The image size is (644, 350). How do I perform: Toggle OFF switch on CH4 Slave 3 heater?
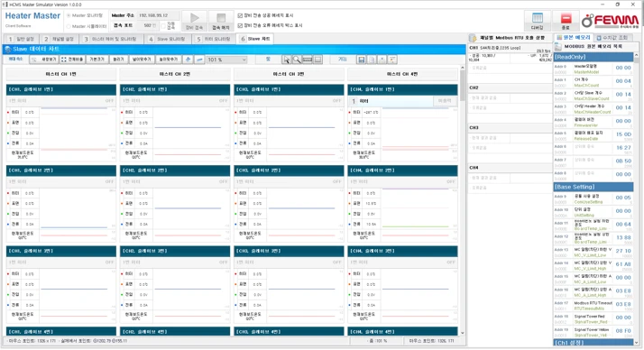[x=451, y=262]
